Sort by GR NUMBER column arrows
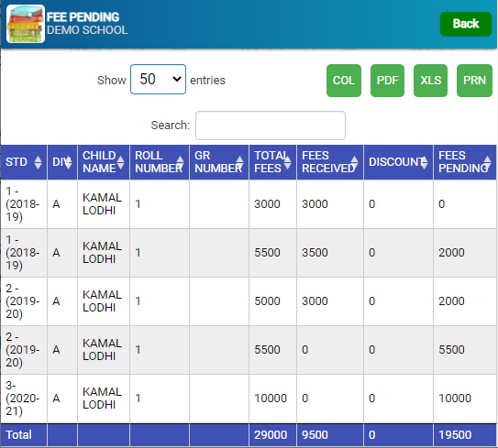This screenshot has width=498, height=448. (x=239, y=162)
